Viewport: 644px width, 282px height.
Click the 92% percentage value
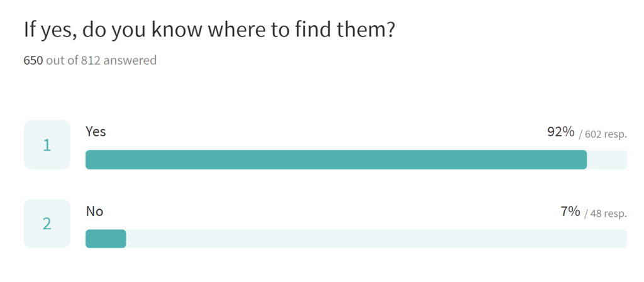(561, 132)
